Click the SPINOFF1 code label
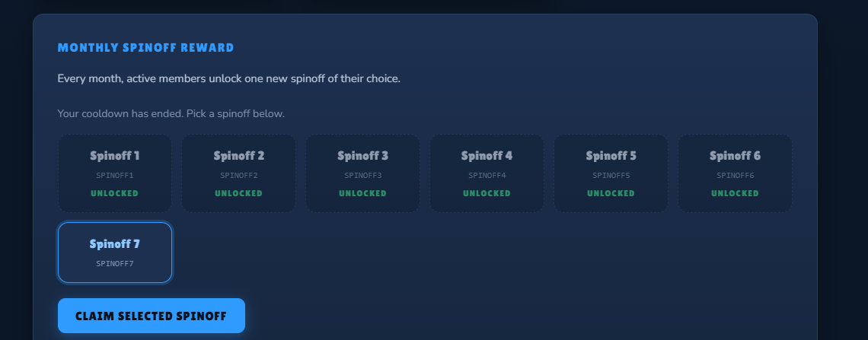Screen dimensions: 868x340 point(115,175)
